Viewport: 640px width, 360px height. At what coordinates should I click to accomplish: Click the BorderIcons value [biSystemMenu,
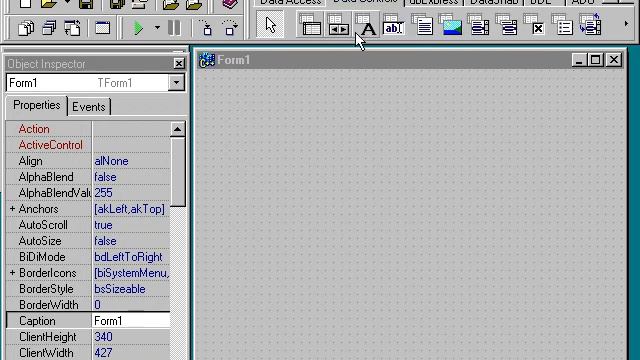pos(131,273)
